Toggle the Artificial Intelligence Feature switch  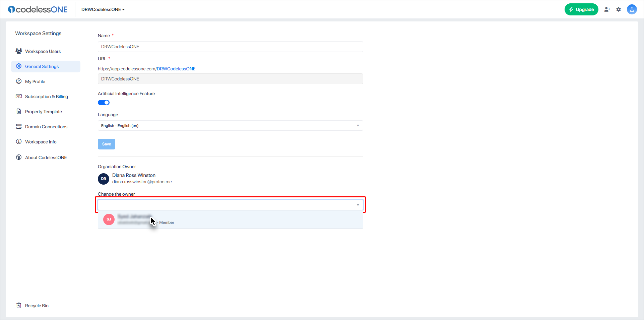point(104,103)
